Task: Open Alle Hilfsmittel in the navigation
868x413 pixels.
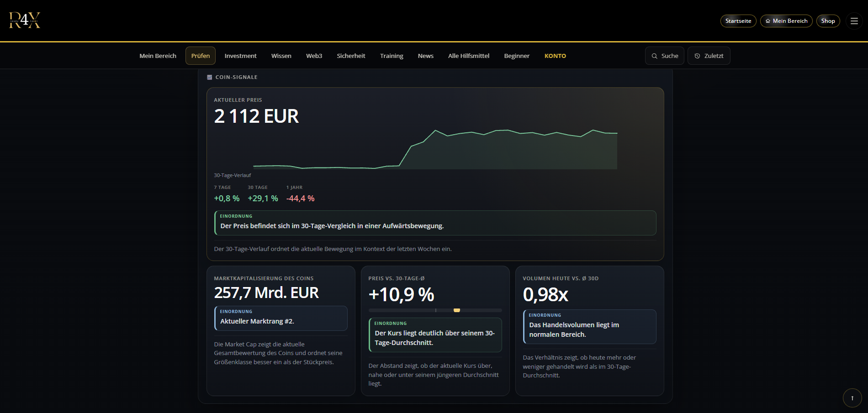Action: [x=469, y=56]
